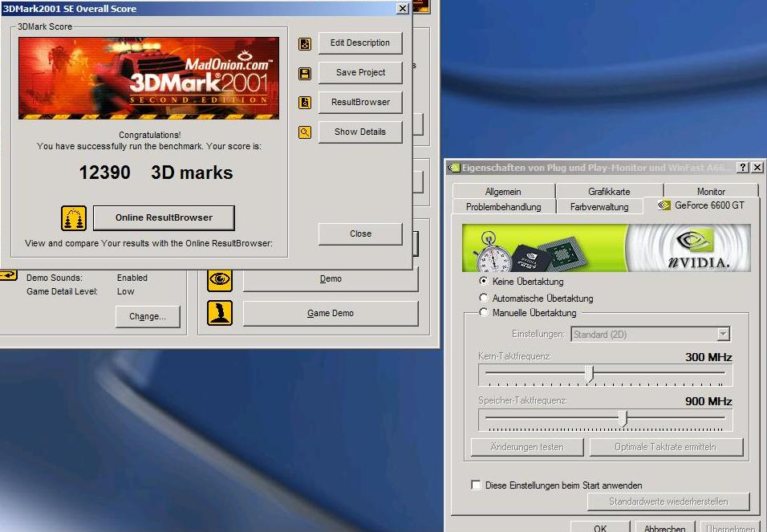Viewport: 767px width, 532px height.
Task: Select Automatische Übertaktung option
Action: tap(484, 298)
